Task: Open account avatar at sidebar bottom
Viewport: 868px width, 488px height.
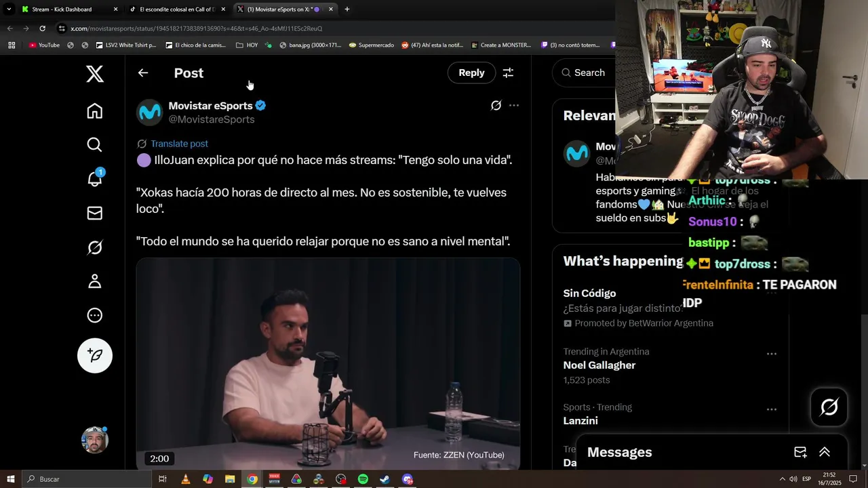Action: (x=95, y=440)
